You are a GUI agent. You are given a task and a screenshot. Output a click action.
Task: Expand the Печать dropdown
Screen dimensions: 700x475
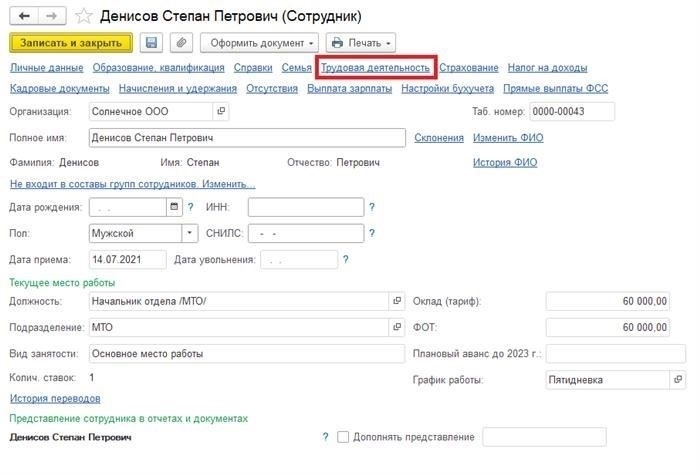pos(361,43)
